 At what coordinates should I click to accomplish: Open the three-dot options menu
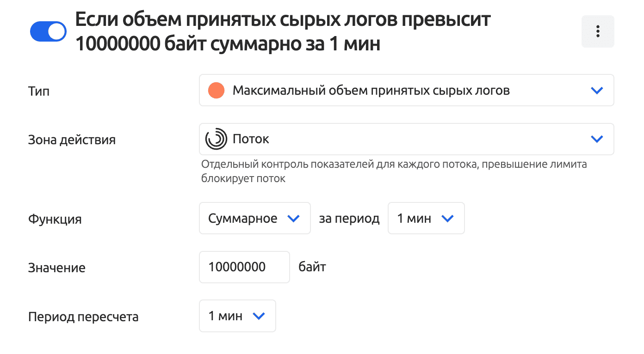(x=598, y=31)
